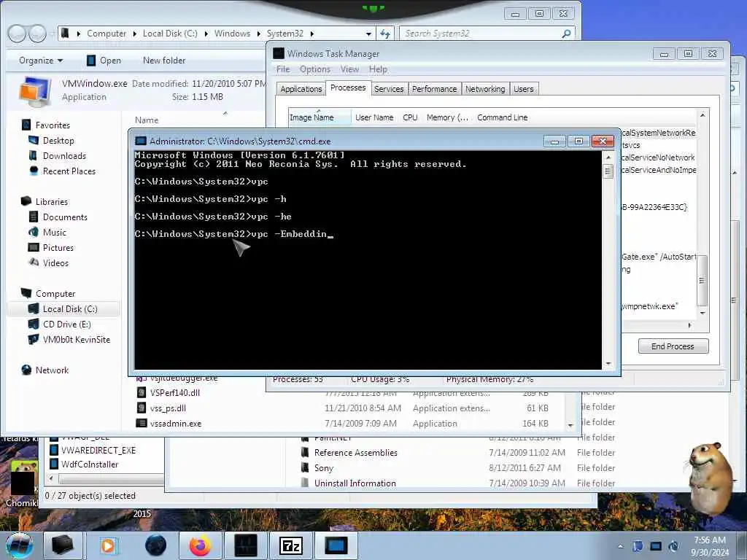Click the CD Drive (E:) icon
The image size is (747, 560).
34,324
